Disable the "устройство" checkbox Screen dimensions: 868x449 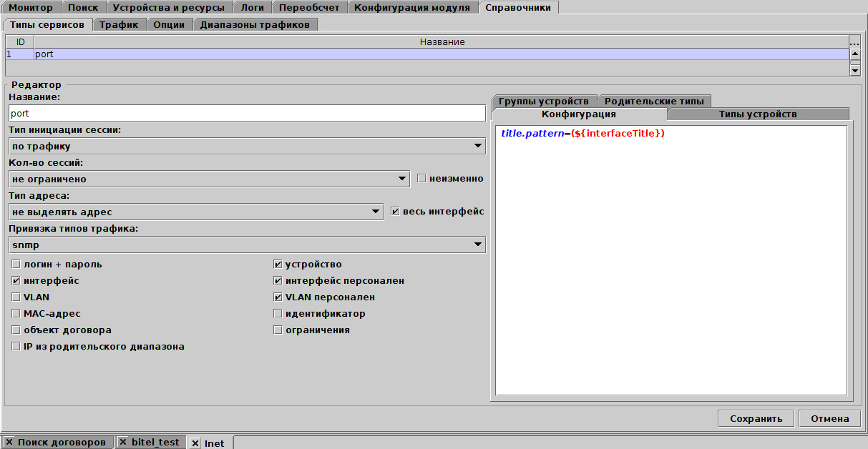(278, 264)
